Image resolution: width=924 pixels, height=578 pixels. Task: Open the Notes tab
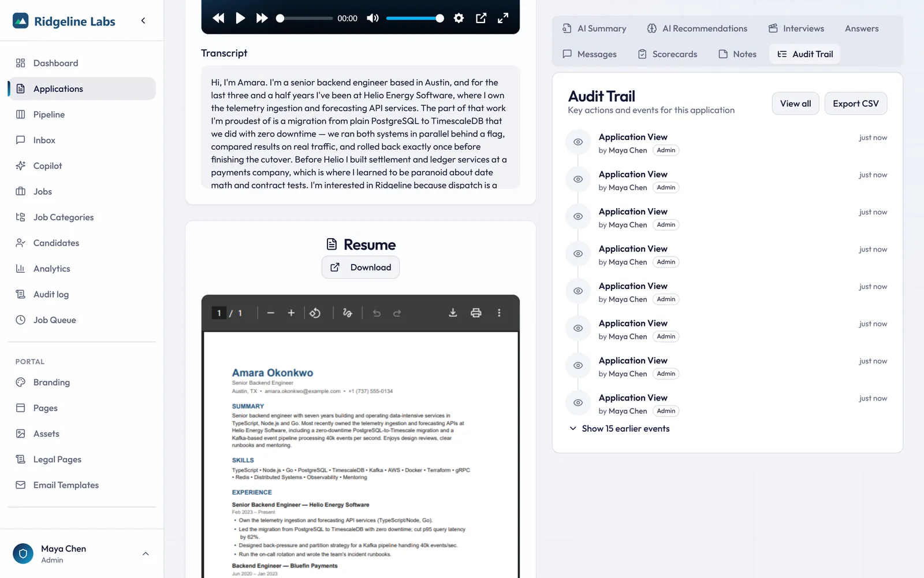(x=737, y=54)
